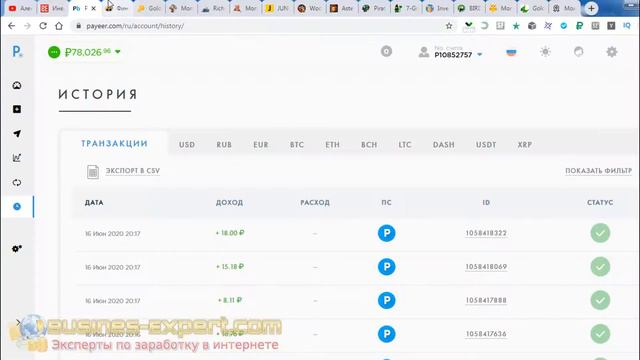Click the support headset icon
Screen dimensions: 640x360
click(x=578, y=52)
